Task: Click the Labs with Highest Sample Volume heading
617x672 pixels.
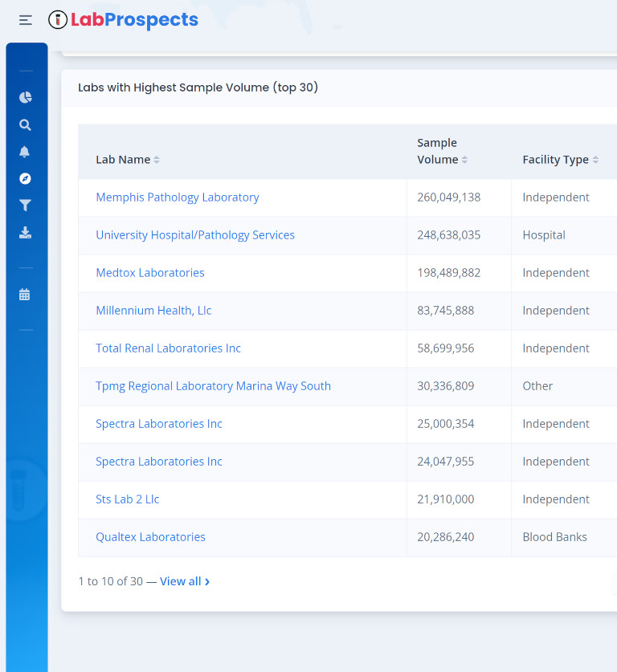Action: (198, 88)
